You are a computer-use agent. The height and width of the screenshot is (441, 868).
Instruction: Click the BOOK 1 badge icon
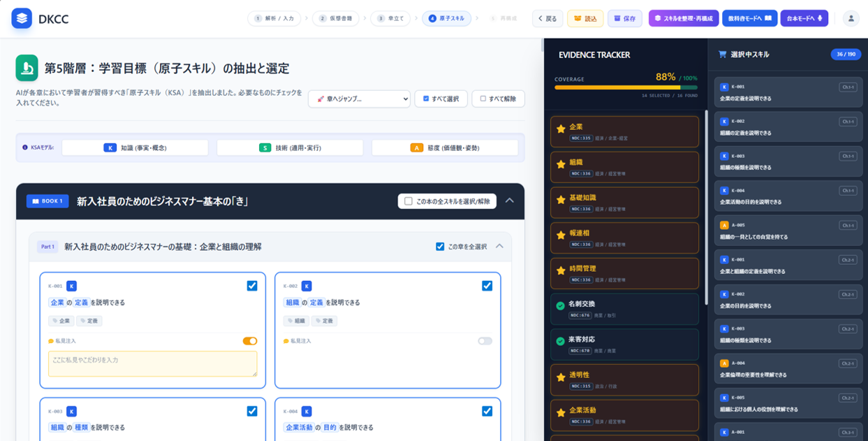pyautogui.click(x=47, y=201)
